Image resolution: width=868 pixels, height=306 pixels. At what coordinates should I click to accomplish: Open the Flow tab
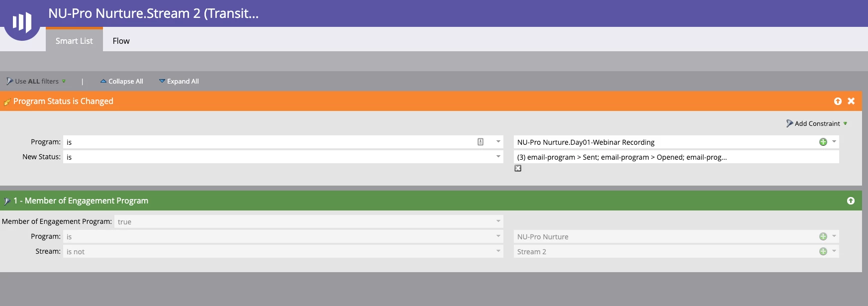tap(121, 41)
